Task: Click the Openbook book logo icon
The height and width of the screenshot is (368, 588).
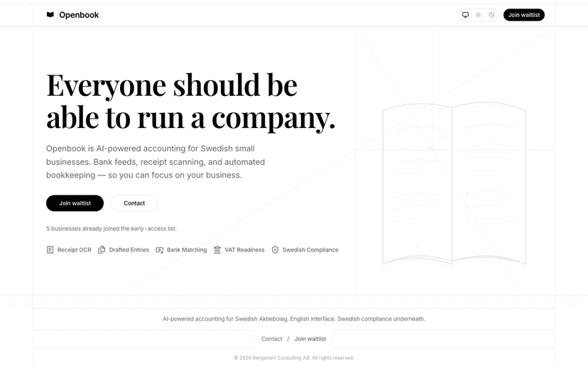Action: [50, 15]
